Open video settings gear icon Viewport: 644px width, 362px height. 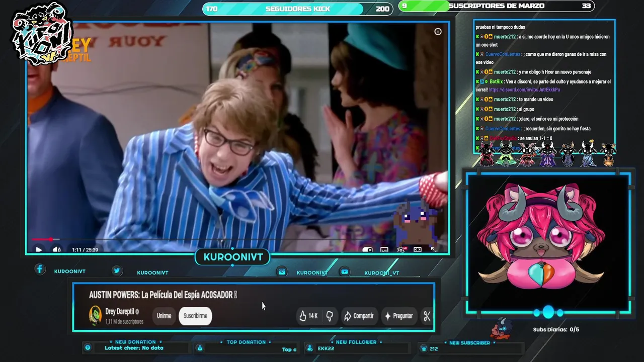(401, 250)
